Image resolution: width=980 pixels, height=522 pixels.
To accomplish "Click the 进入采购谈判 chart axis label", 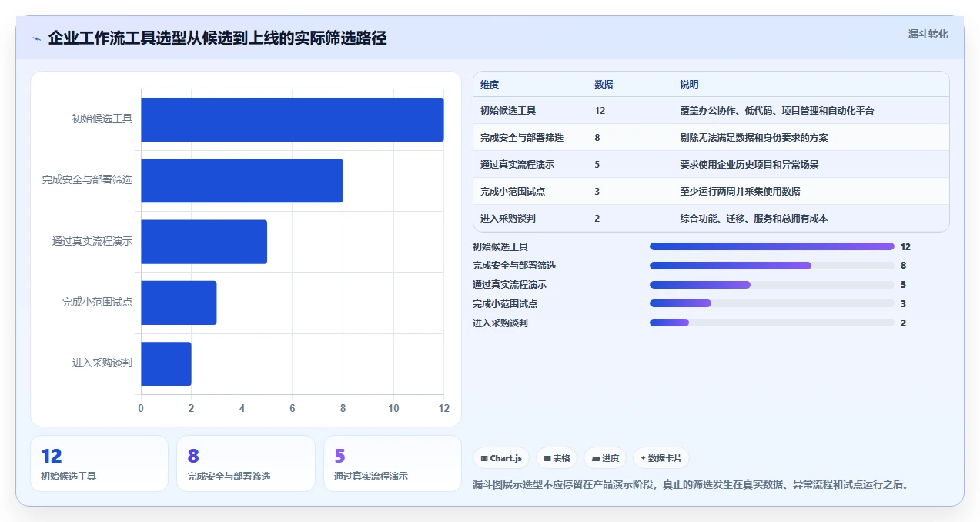I will [x=102, y=363].
